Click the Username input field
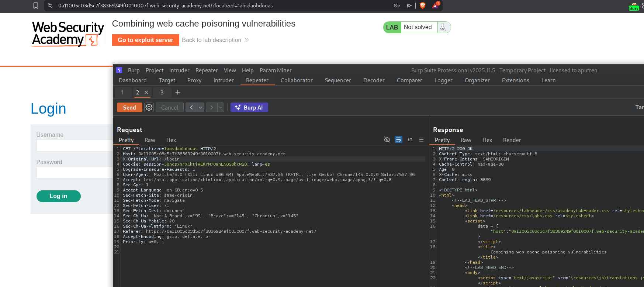 click(75, 145)
